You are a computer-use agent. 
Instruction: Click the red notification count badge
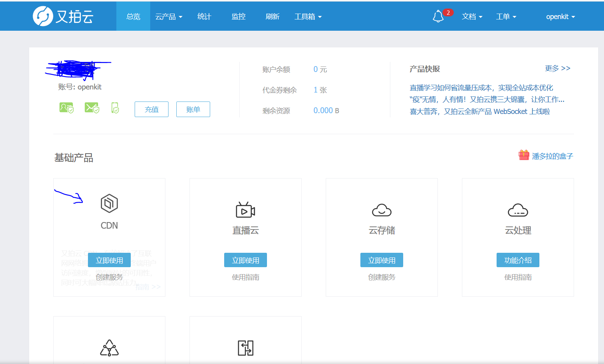point(448,12)
